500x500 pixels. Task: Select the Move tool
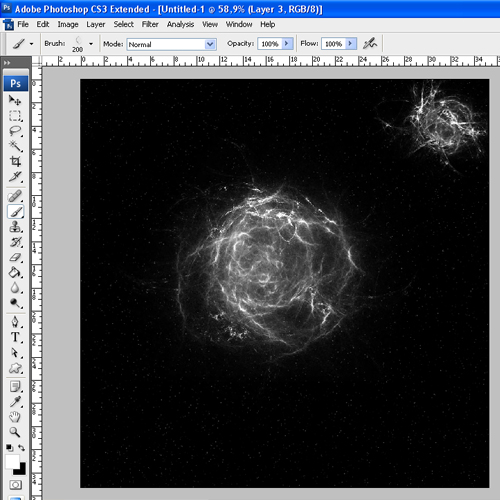pos(15,100)
